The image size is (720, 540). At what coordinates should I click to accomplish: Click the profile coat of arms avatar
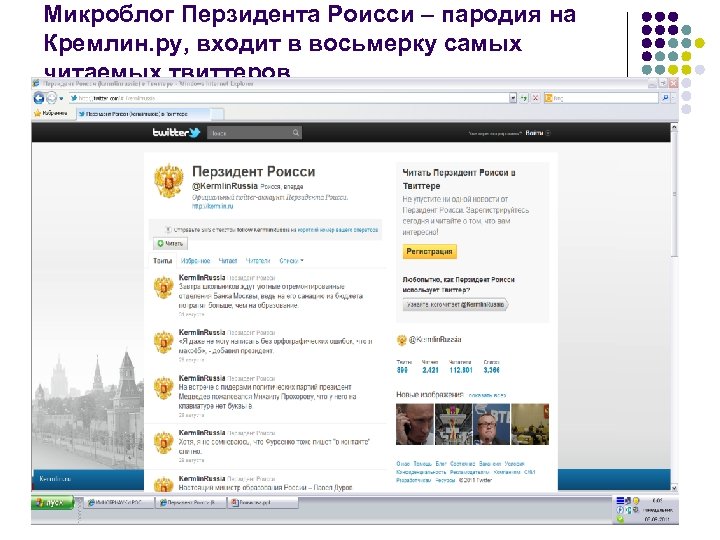click(x=169, y=181)
